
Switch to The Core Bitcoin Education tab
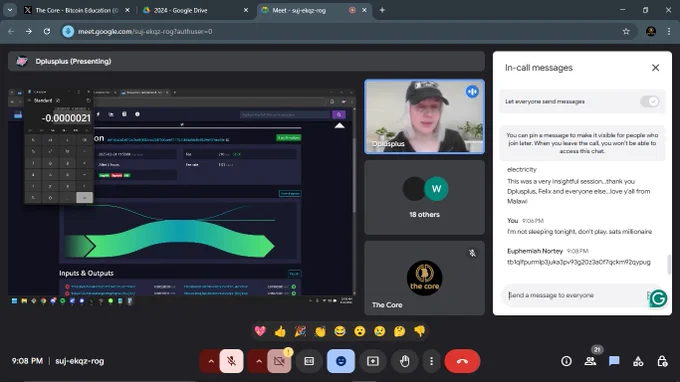[x=77, y=10]
